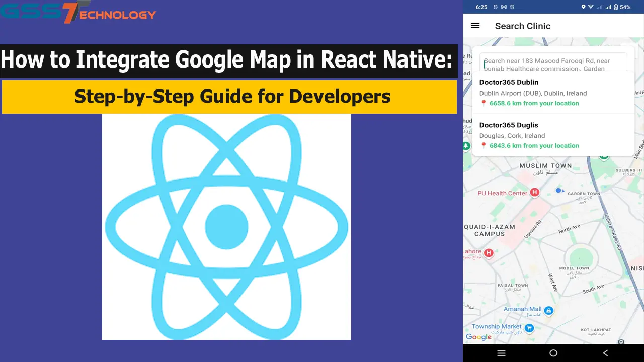Click the FAISAL TOWN map label
Viewport: 644px width, 362px height.
tap(513, 286)
